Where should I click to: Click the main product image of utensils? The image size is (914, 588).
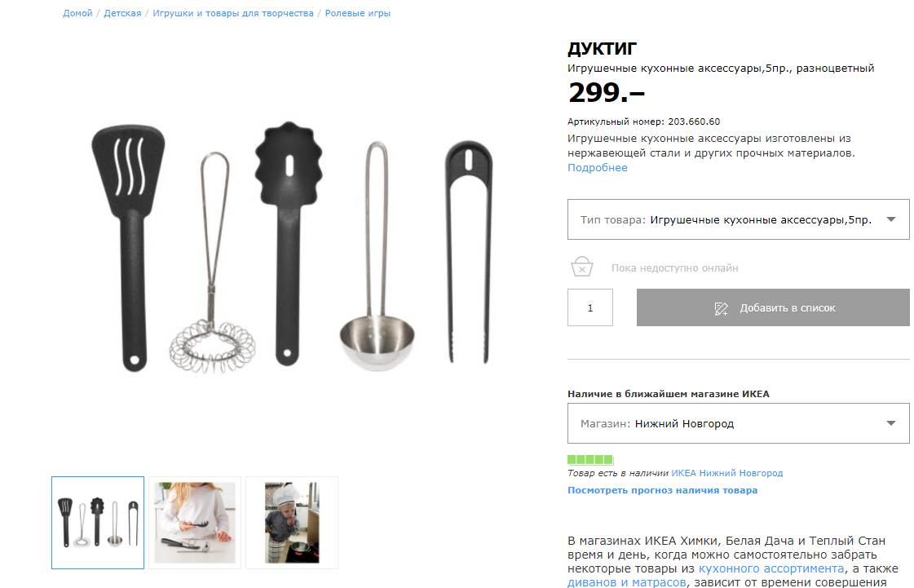click(291, 248)
